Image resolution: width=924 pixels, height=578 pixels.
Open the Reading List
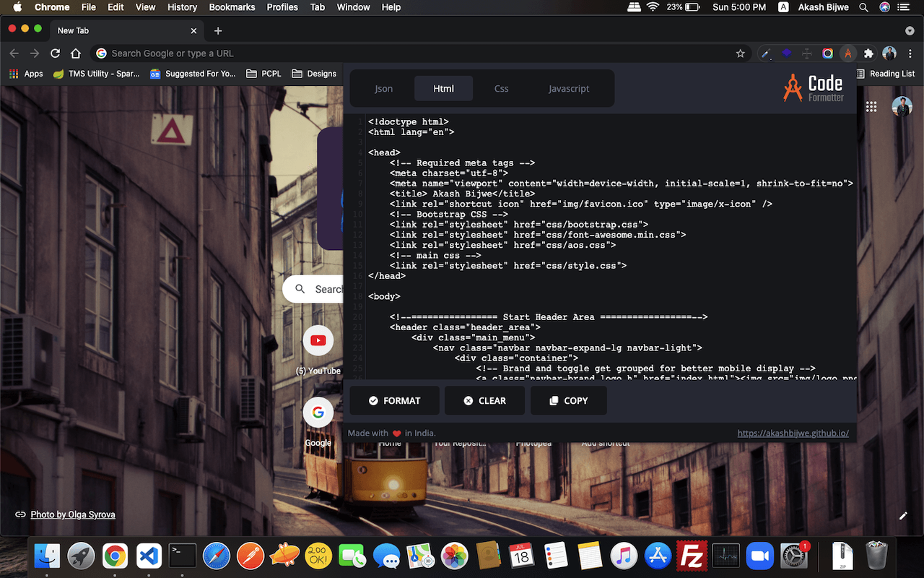(x=886, y=74)
